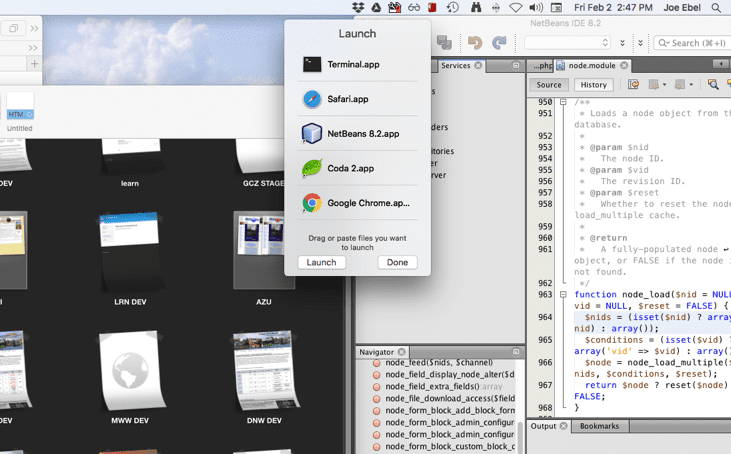Click NetBeans Save All toolbar icon
This screenshot has width=731, height=454.
point(444,43)
